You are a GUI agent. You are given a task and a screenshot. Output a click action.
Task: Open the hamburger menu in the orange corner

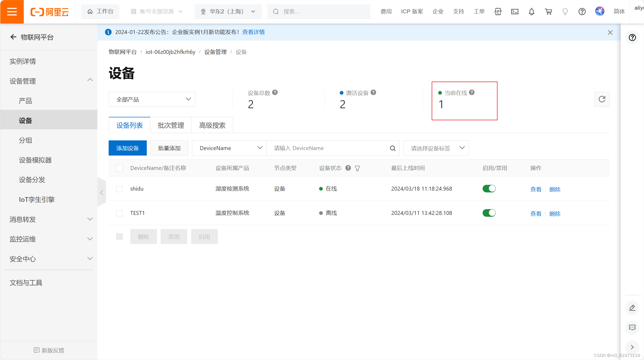coord(12,12)
